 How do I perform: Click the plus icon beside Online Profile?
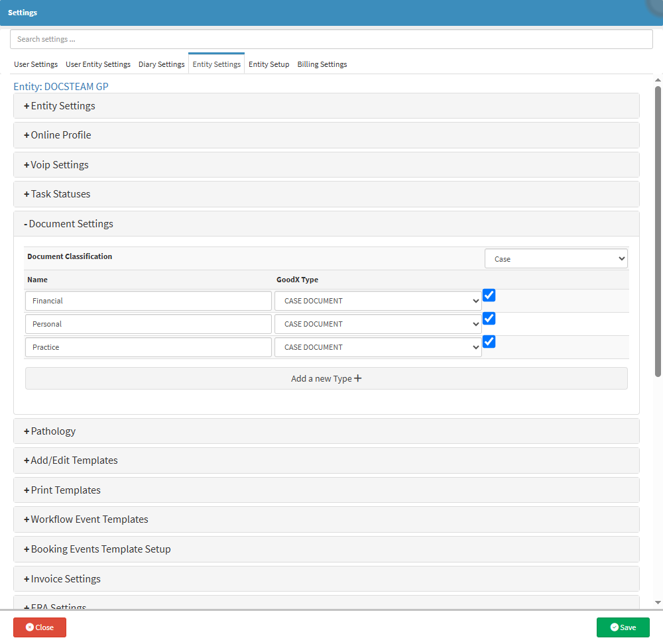pos(27,135)
